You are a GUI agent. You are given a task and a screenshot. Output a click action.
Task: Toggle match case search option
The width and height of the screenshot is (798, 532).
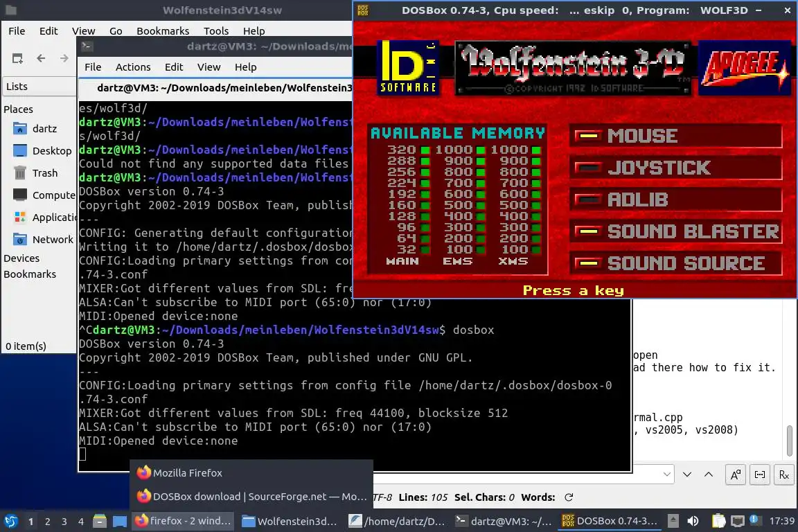point(736,475)
